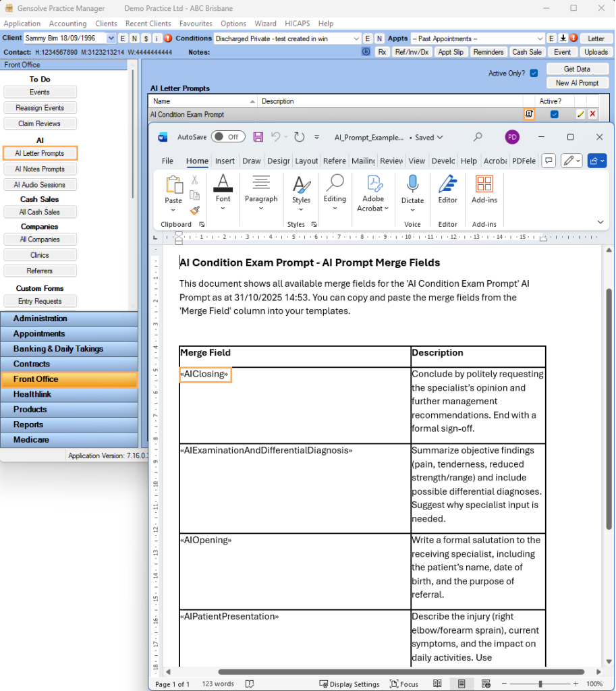The height and width of the screenshot is (691, 616).
Task: Click the New AI Prompt button
Action: click(577, 83)
